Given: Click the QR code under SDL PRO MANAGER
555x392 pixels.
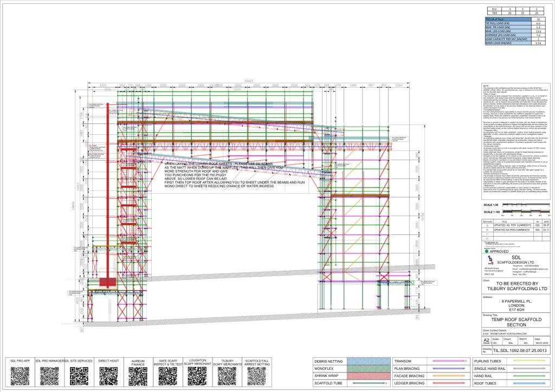Looking at the screenshot, I should pyautogui.click(x=49, y=376).
